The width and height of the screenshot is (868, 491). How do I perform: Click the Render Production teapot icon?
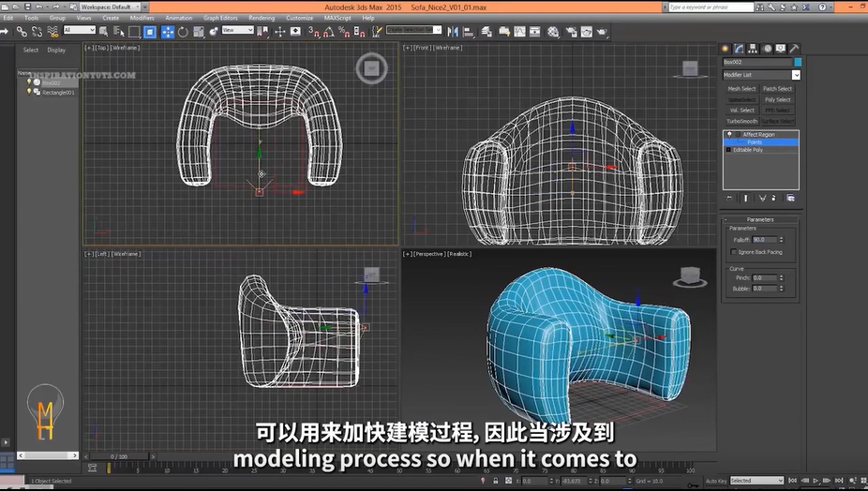click(x=602, y=32)
